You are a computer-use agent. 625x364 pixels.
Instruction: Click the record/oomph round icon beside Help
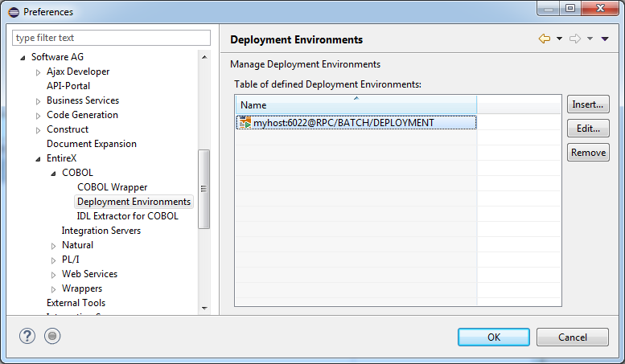point(52,336)
